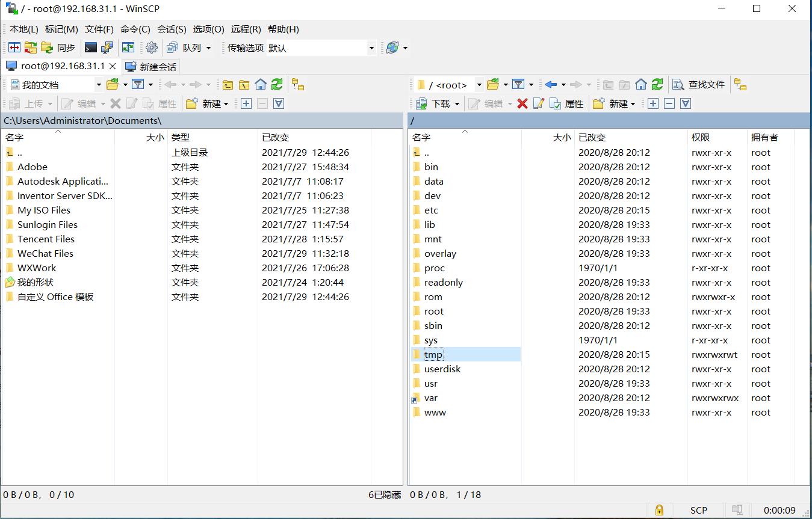This screenshot has width=812, height=519.
Task: Navigate to parent directory on local panel
Action: click(x=228, y=84)
